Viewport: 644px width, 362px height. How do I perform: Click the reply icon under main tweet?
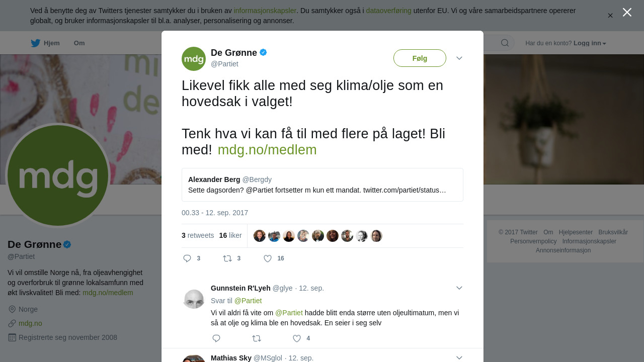click(187, 258)
